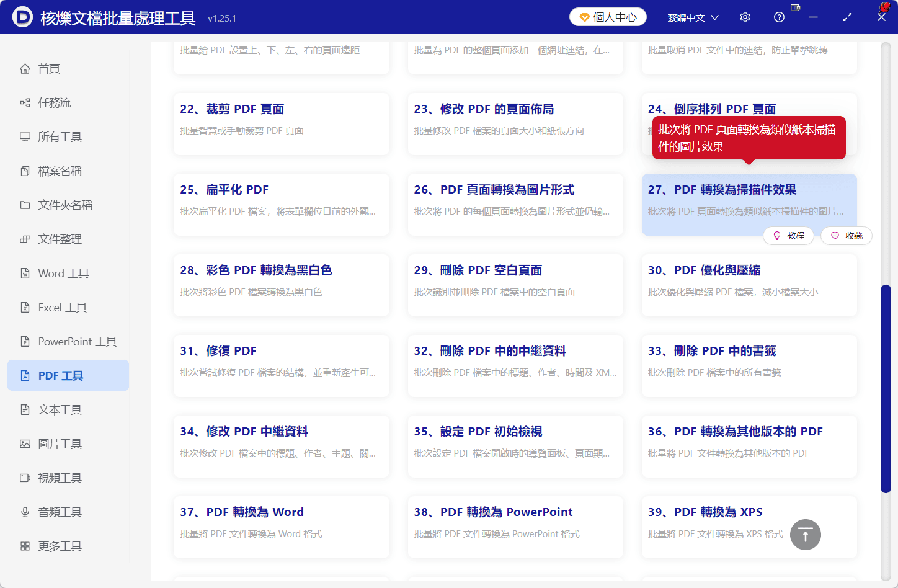Click the 文件夾名稱 folder icon
The height and width of the screenshot is (588, 898).
pyautogui.click(x=25, y=205)
